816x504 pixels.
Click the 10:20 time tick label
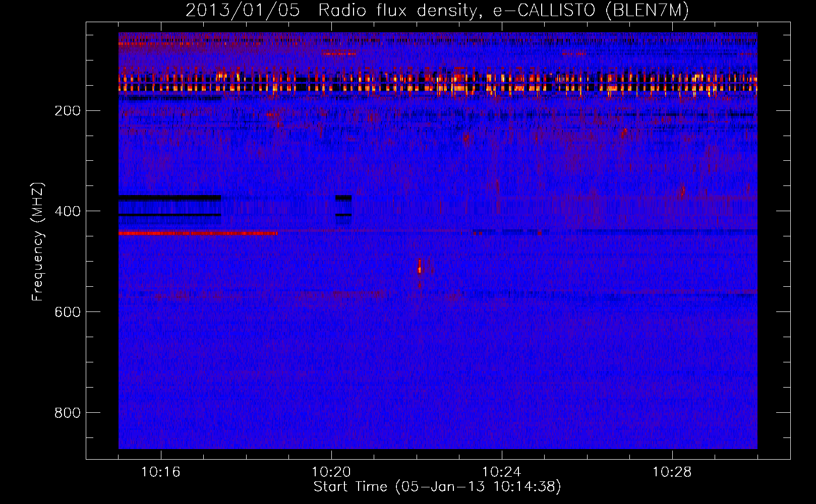click(331, 472)
